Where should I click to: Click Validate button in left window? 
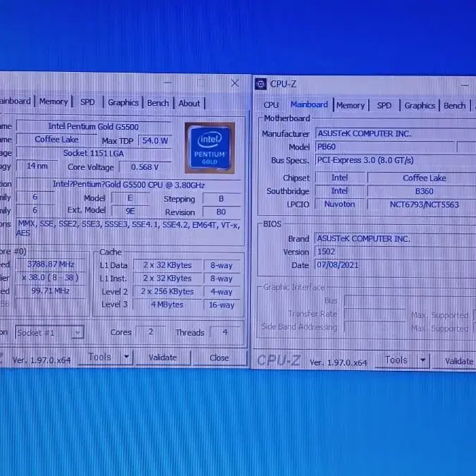(163, 358)
